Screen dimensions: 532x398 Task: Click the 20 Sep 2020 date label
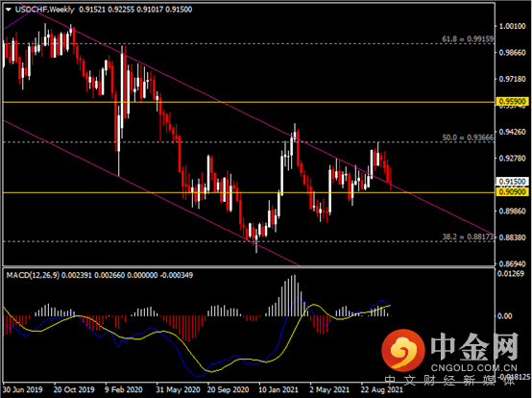click(228, 389)
